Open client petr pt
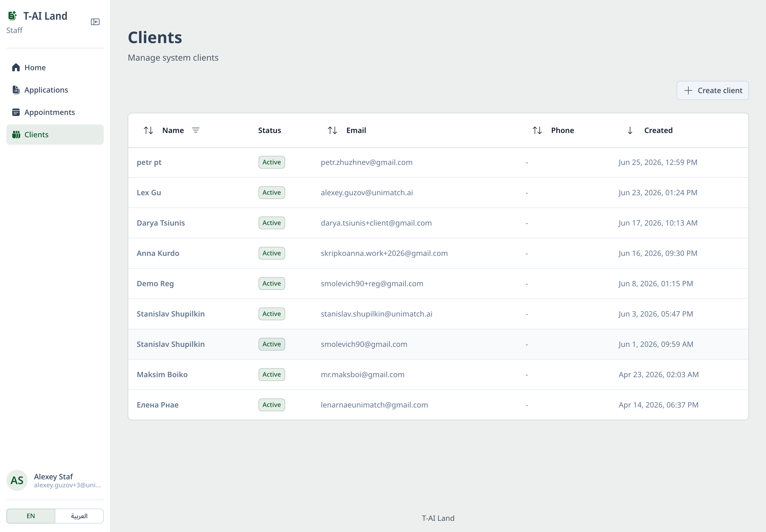766x532 pixels. 149,162
